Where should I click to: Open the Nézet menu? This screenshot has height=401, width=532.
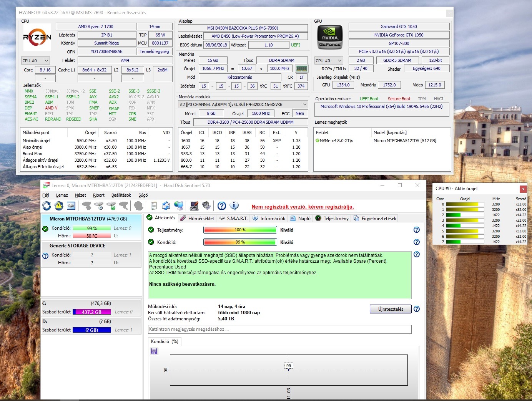(x=80, y=195)
